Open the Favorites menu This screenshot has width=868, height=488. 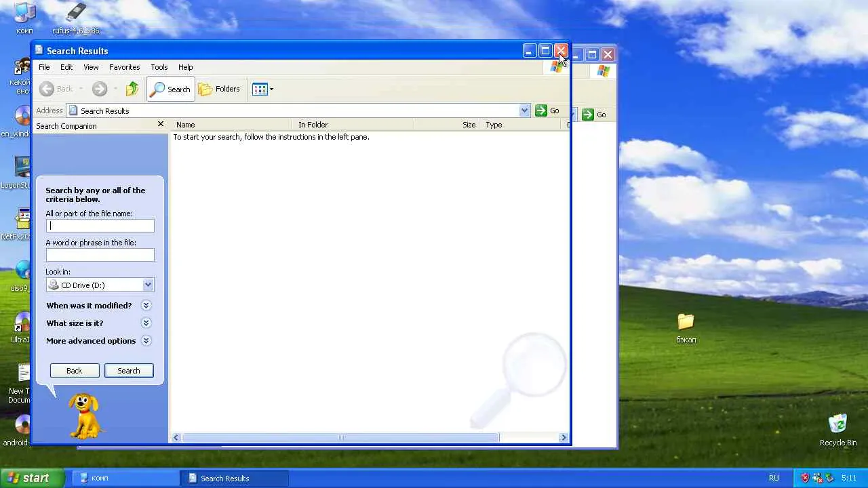125,67
